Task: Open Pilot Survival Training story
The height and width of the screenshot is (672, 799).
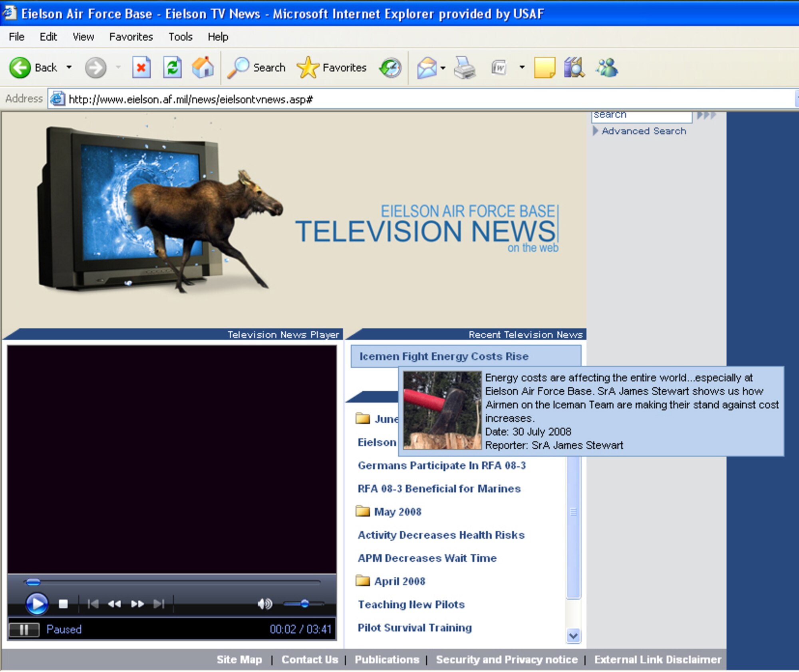Action: (415, 628)
